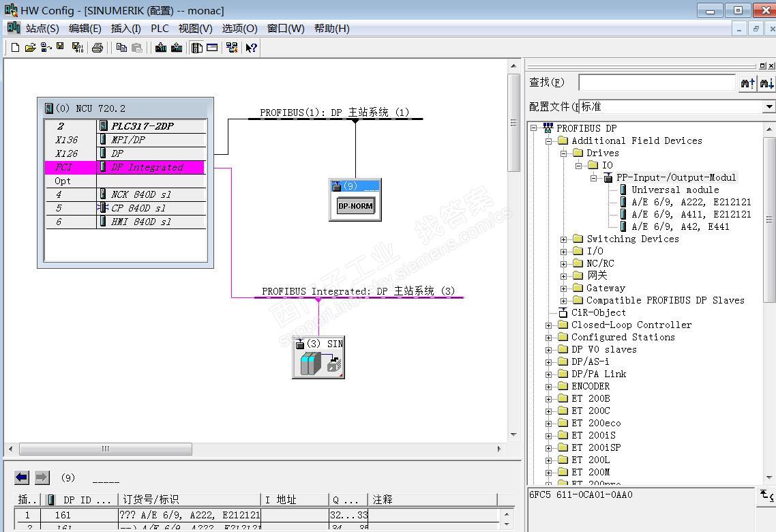
Task: Click the search upward binoculars icon
Action: [747, 83]
